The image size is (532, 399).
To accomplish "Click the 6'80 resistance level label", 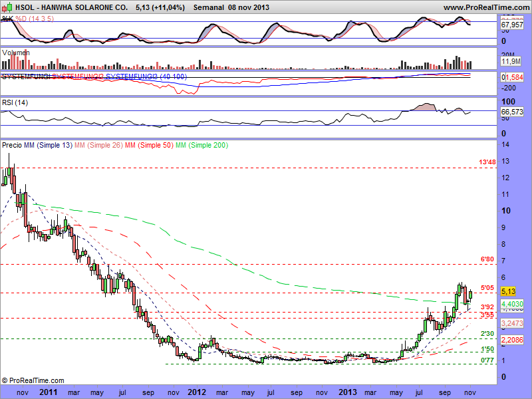I will (487, 259).
